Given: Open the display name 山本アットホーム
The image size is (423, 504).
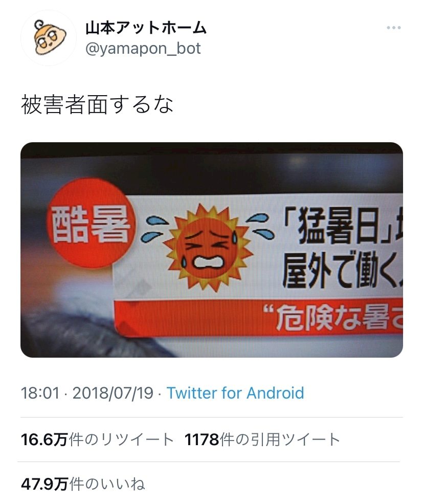Looking at the screenshot, I should pyautogui.click(x=146, y=28).
